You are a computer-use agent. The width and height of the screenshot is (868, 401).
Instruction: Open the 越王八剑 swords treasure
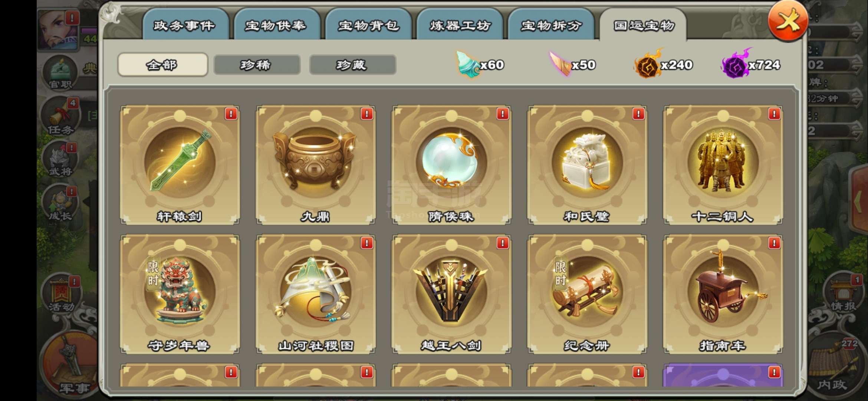pos(451,294)
